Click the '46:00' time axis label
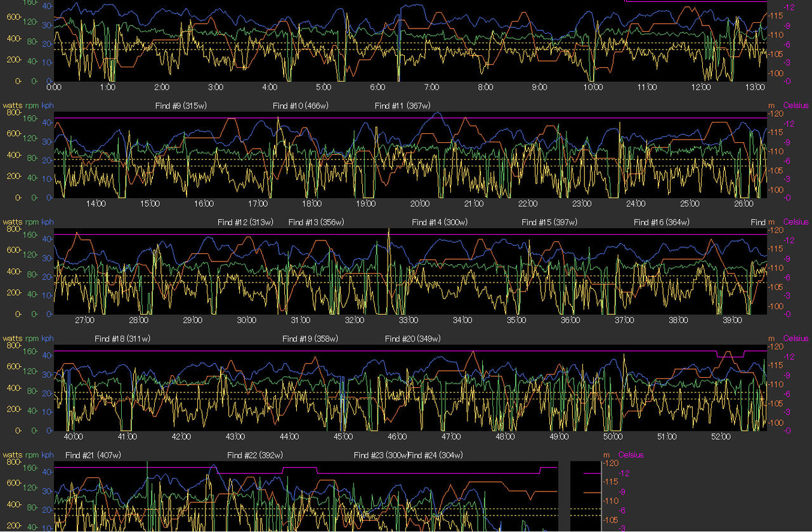This screenshot has height=532, width=812. [397, 437]
